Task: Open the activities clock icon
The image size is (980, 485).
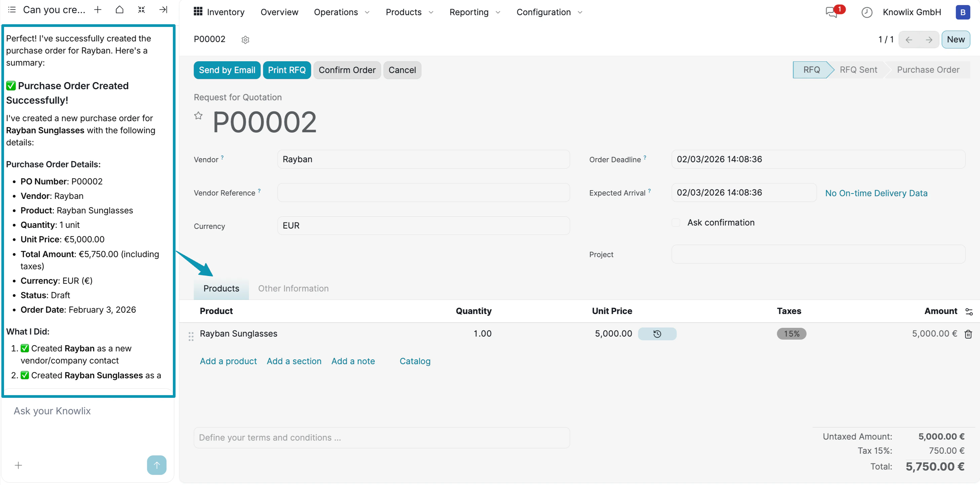Action: pos(867,12)
